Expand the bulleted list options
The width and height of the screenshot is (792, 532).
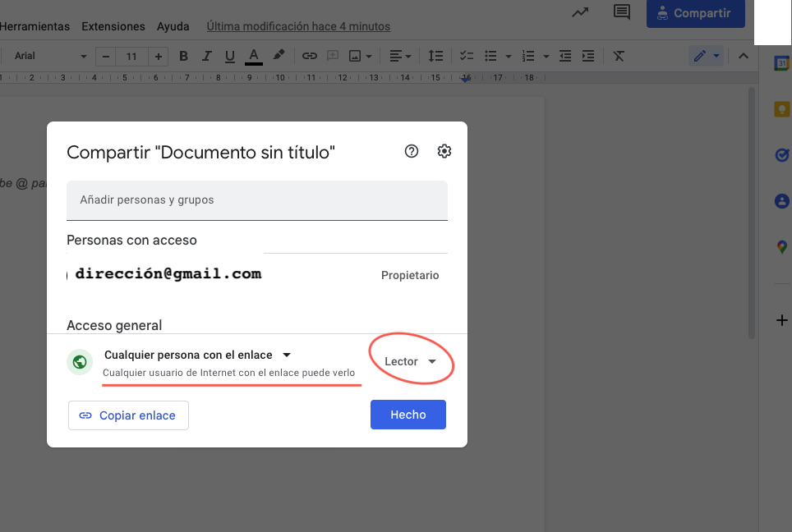509,57
